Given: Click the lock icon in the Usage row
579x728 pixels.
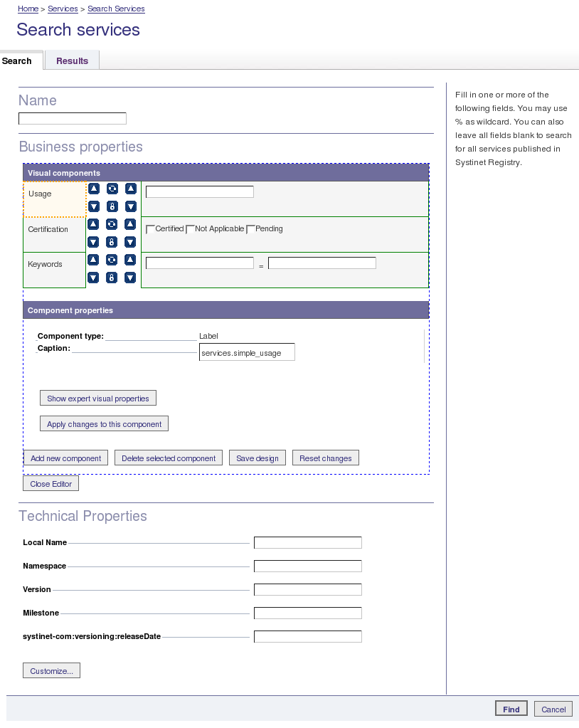Looking at the screenshot, I should (112, 206).
